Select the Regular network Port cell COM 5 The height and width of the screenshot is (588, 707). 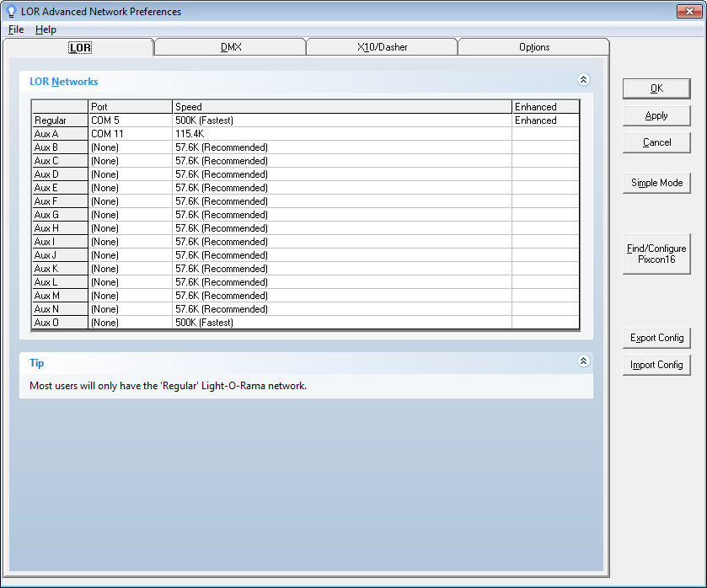click(130, 120)
